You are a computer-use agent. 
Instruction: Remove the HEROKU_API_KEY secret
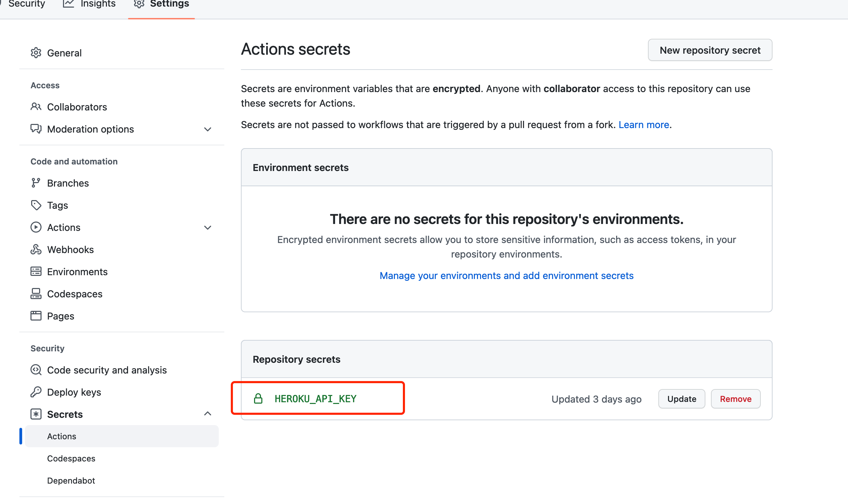coord(736,399)
